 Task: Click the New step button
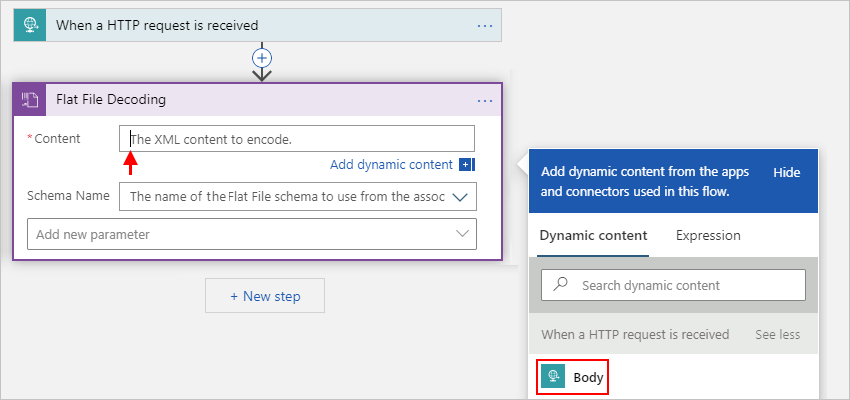coord(265,296)
